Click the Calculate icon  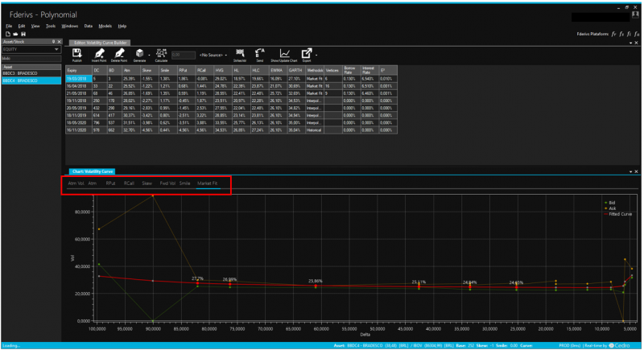[x=161, y=53]
